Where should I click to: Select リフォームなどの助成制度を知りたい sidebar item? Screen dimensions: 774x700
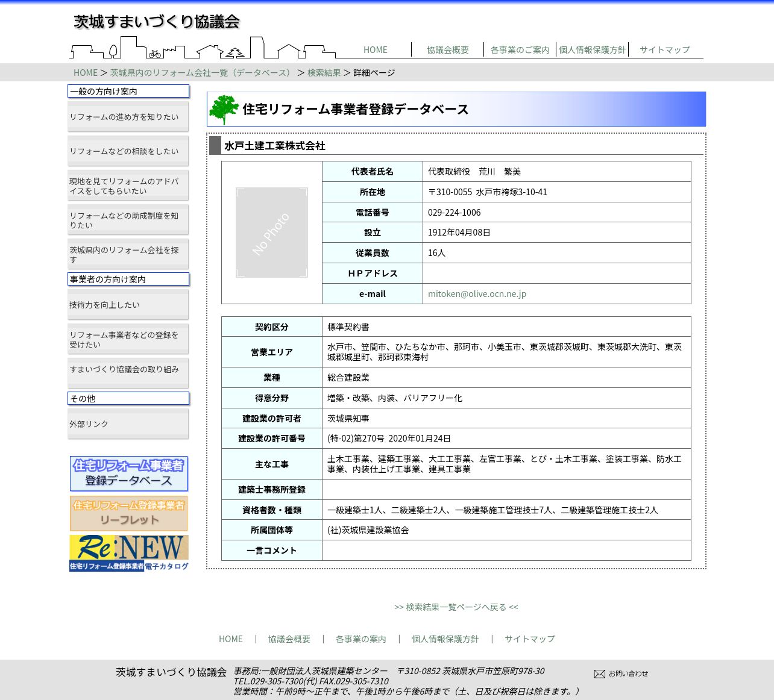coord(128,220)
